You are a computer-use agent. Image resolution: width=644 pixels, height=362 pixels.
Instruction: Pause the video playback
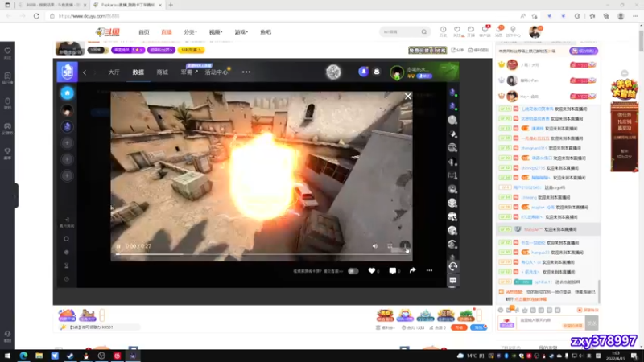pos(118,246)
